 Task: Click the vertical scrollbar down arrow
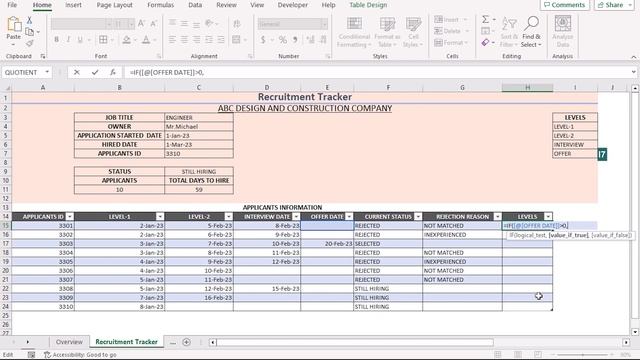(x=635, y=332)
